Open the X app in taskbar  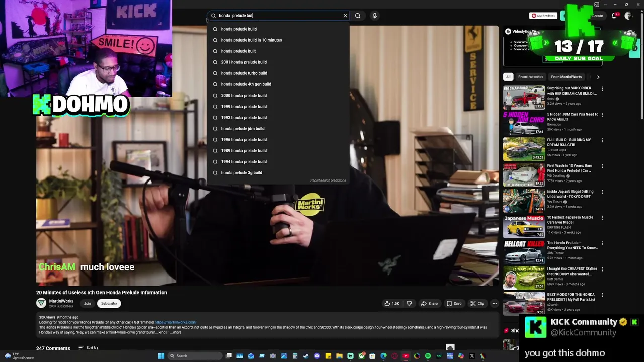pyautogui.click(x=472, y=356)
